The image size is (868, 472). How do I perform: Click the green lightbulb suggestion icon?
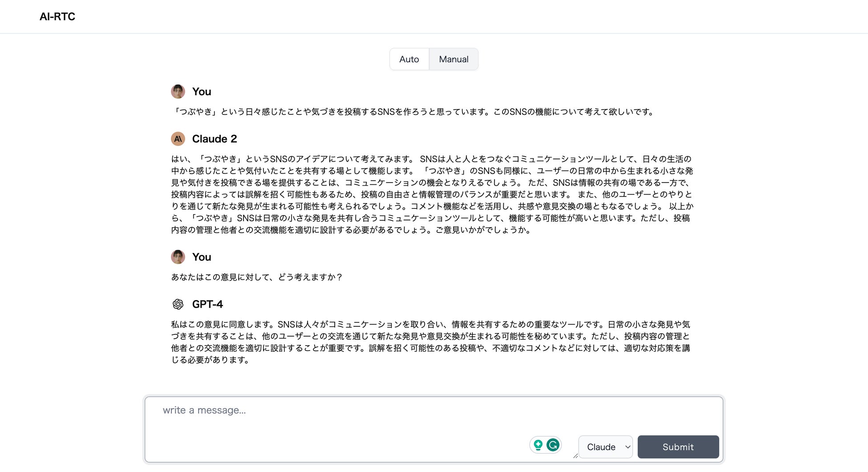538,445
